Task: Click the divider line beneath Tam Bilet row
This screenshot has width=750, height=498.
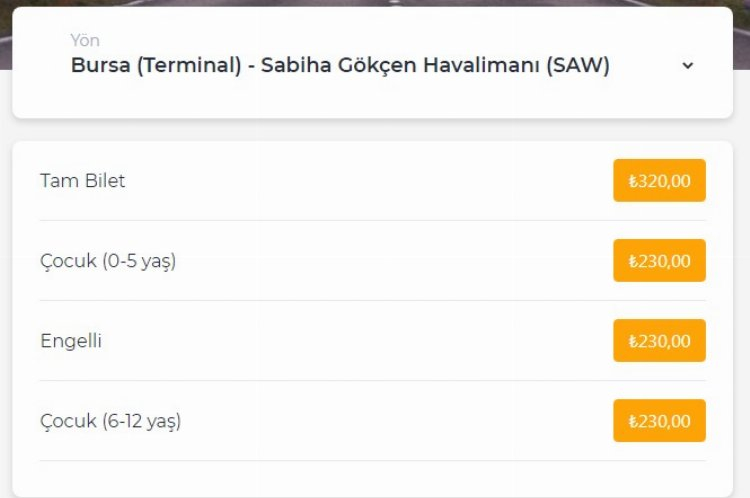Action: pos(372,220)
